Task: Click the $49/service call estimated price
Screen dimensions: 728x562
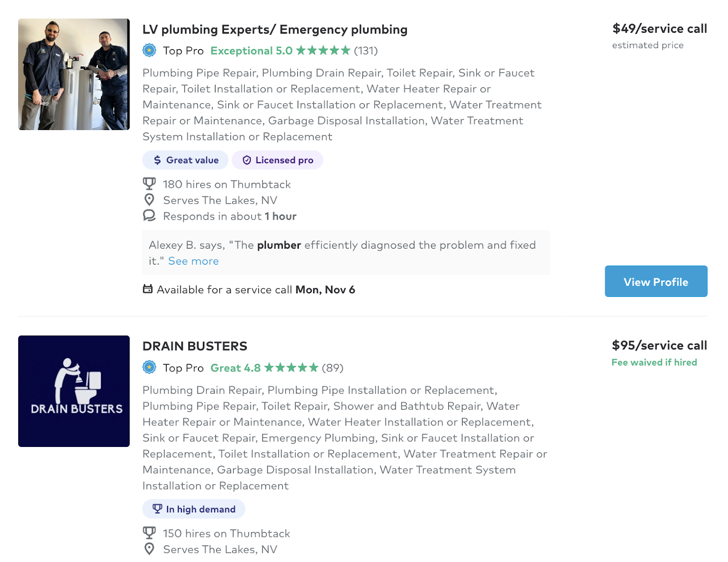Action: click(659, 28)
